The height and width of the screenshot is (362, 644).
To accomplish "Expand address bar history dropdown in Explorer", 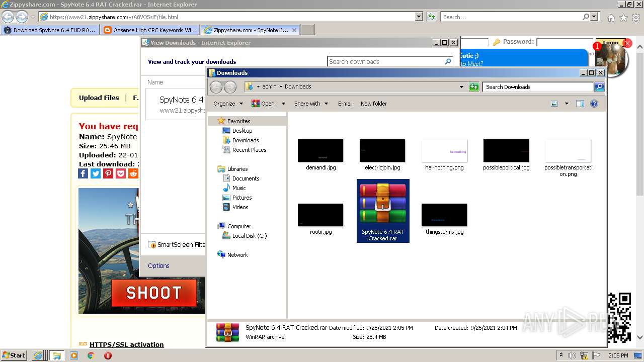I will click(461, 87).
